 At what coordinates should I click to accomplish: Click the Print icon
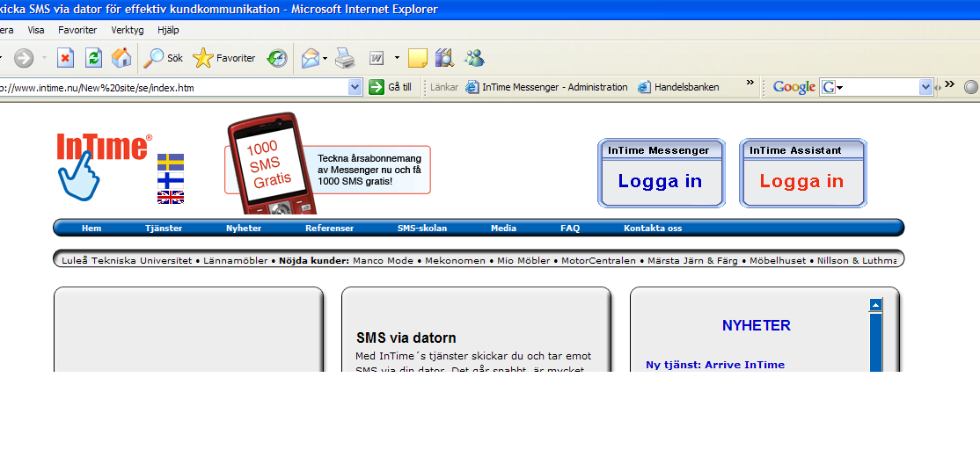pyautogui.click(x=345, y=58)
